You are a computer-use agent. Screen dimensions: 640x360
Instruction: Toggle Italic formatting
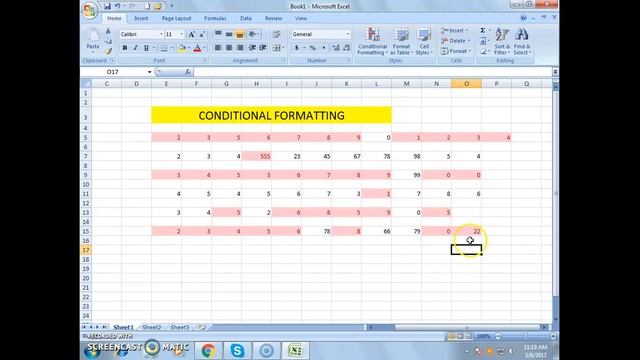click(135, 48)
